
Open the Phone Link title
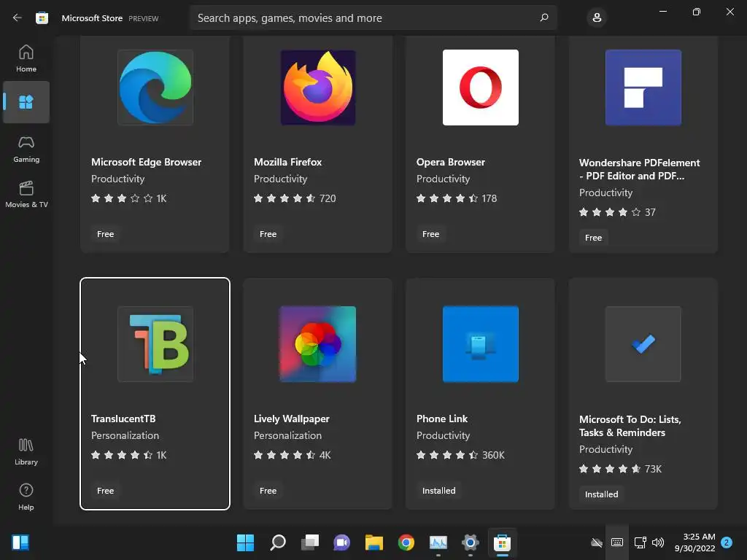442,419
